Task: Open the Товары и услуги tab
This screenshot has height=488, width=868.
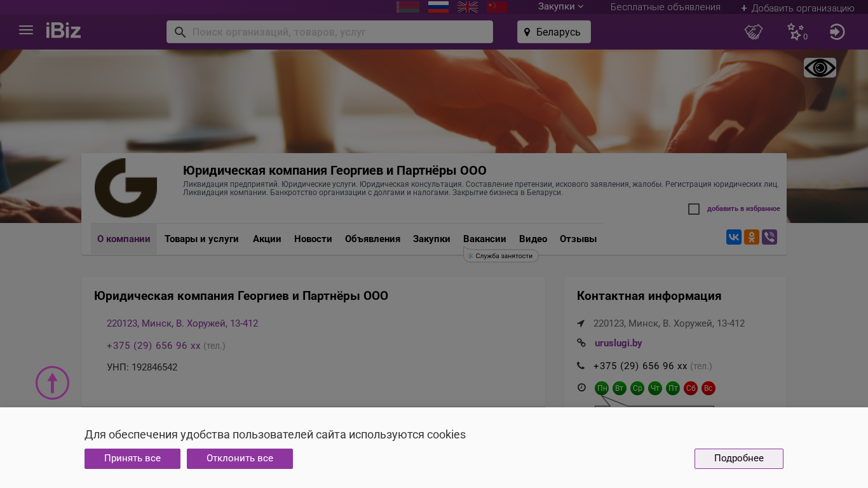Action: [201, 239]
